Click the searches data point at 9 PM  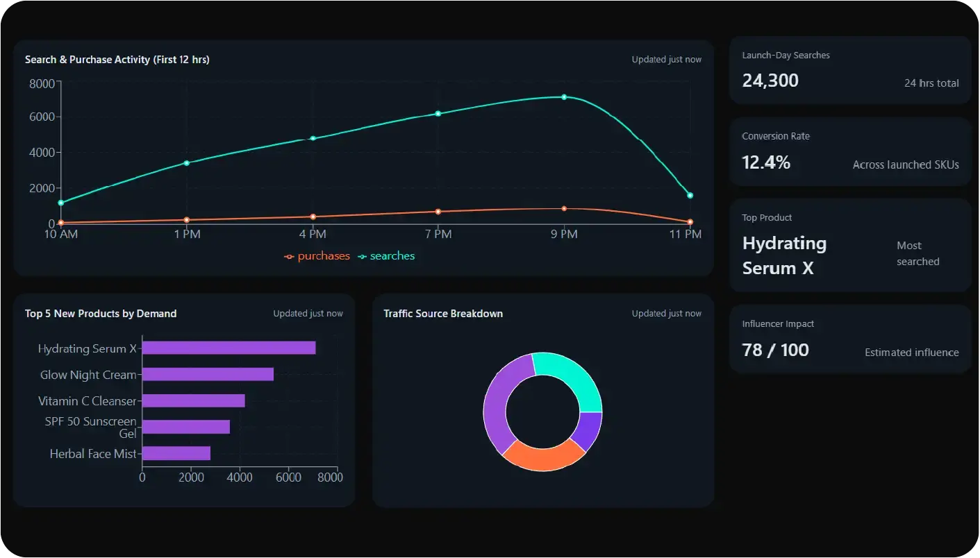coord(564,97)
